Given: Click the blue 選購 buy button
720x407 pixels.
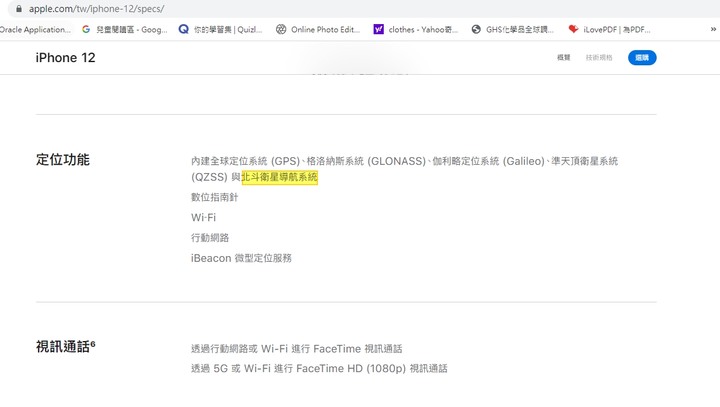Looking at the screenshot, I should click(642, 57).
